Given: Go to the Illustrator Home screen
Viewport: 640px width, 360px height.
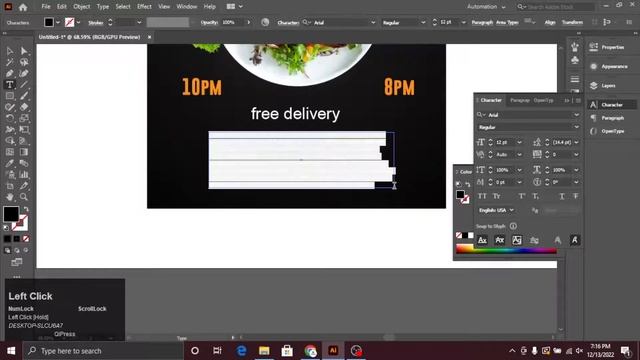Looking at the screenshot, I should (23, 7).
